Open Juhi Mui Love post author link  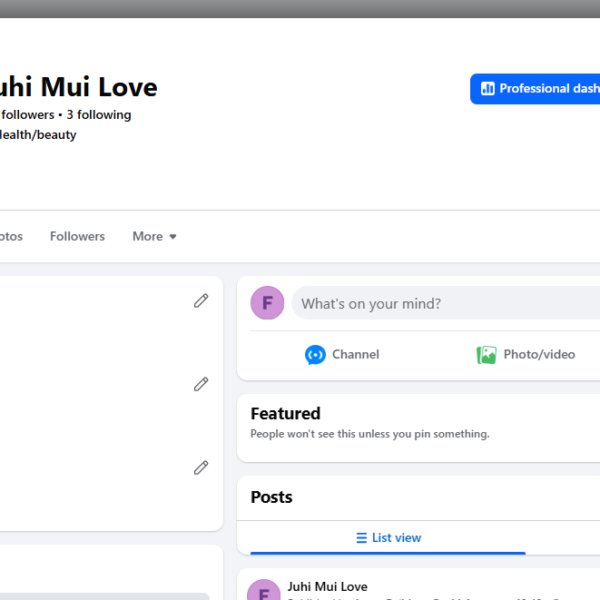coord(328,586)
